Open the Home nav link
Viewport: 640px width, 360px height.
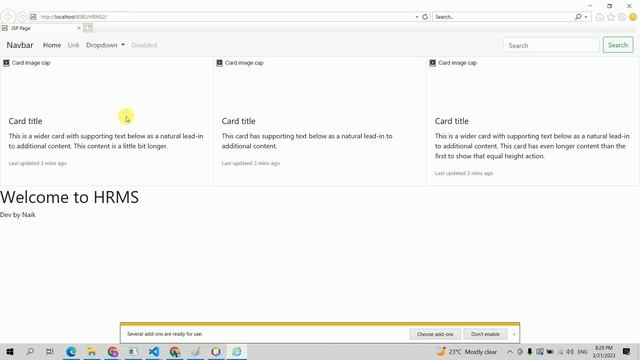click(52, 45)
